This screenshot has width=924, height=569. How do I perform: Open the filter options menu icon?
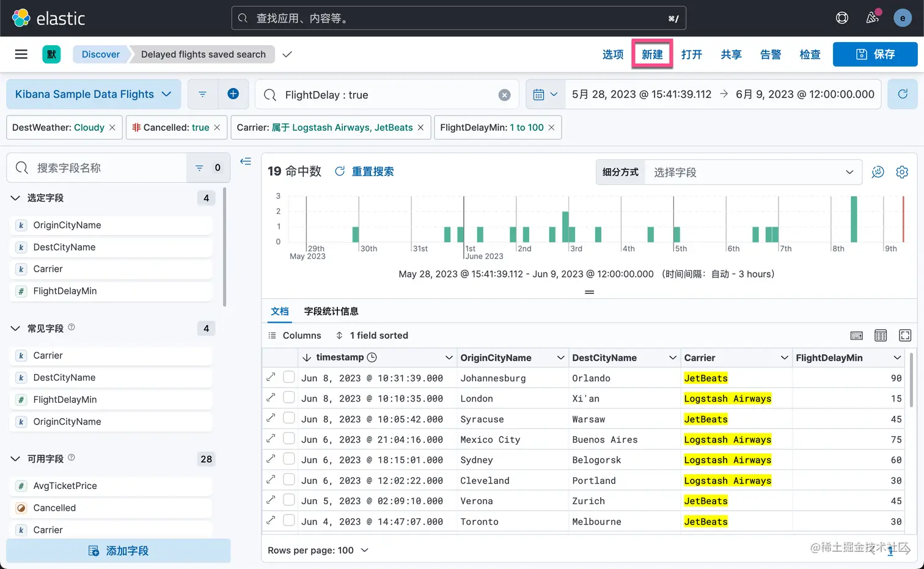click(x=202, y=94)
